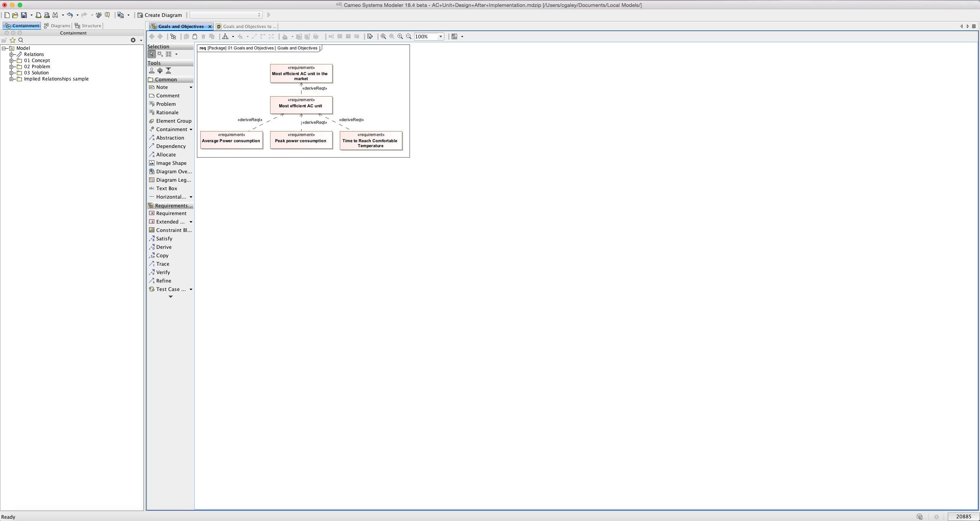Select the Satisfy relationship tool
The height and width of the screenshot is (521, 980).
[x=164, y=238]
